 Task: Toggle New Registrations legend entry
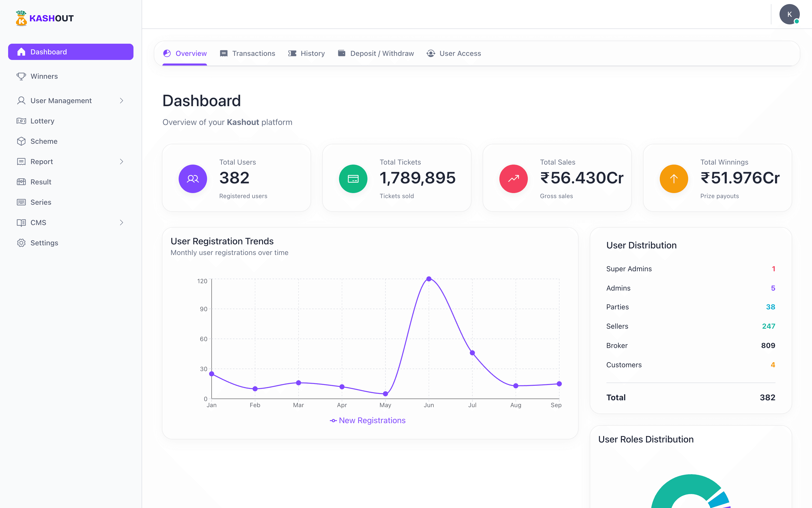pos(368,420)
